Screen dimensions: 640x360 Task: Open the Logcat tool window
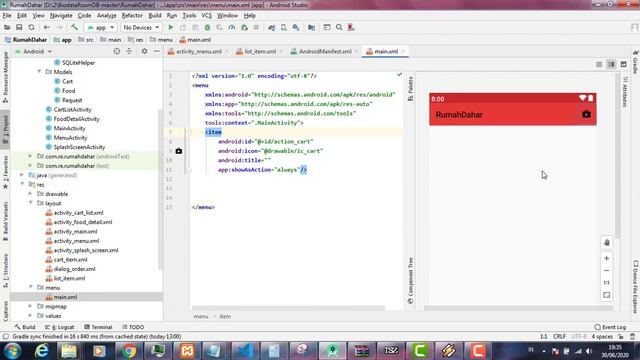pos(60,327)
